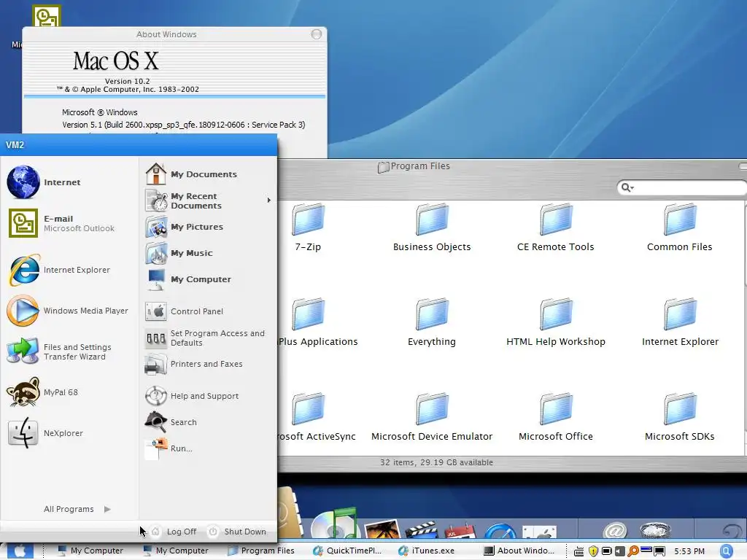
Task: Open the Microsoft SDKs folder
Action: pyautogui.click(x=680, y=416)
